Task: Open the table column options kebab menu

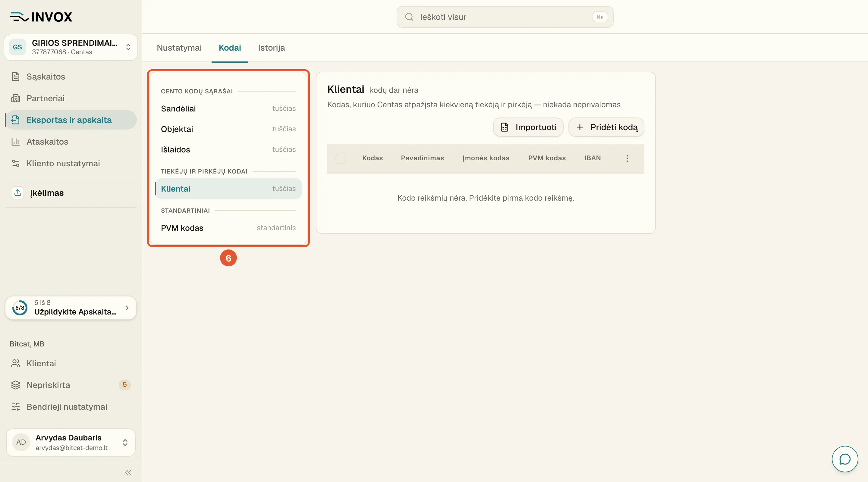Action: (x=627, y=158)
